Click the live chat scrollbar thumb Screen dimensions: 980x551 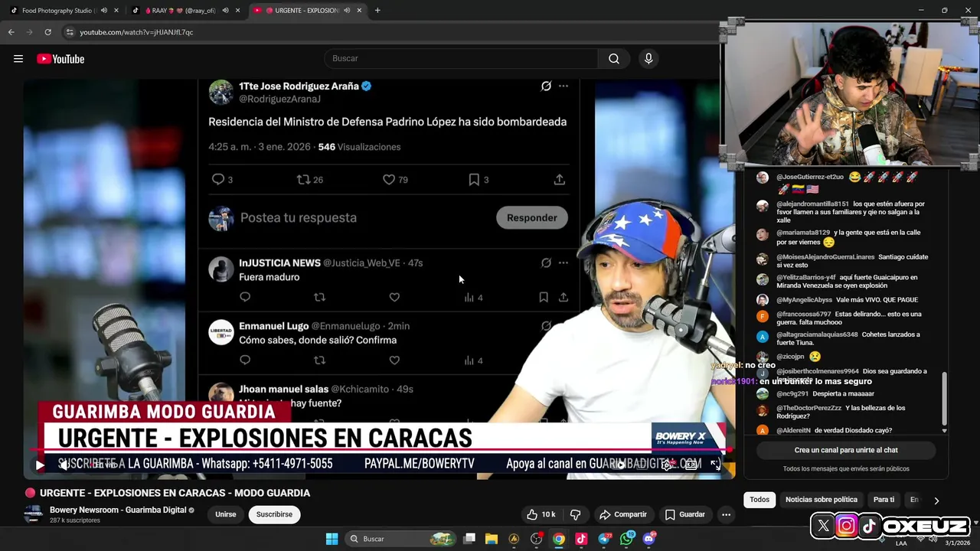(x=944, y=399)
